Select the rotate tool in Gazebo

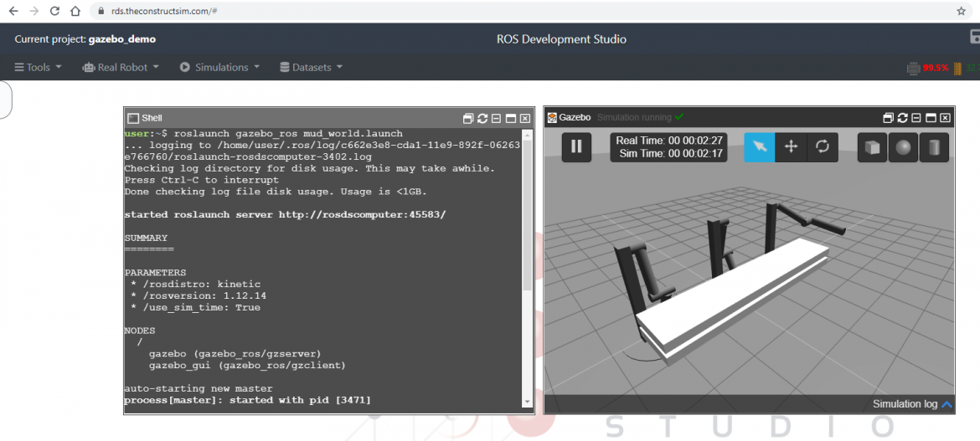click(822, 146)
